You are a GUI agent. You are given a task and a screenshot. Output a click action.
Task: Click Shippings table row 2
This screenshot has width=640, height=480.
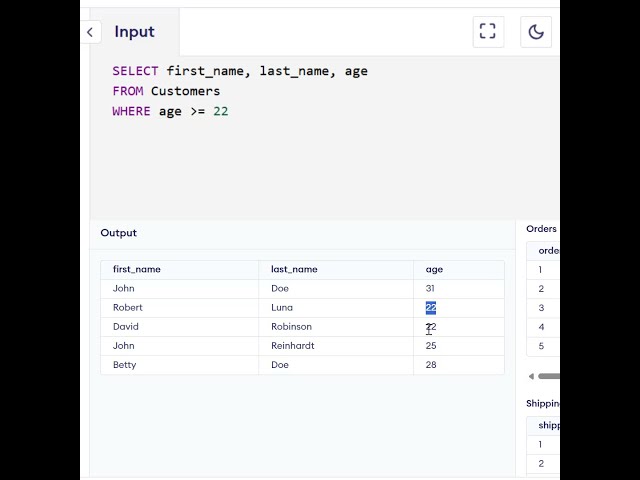542,464
